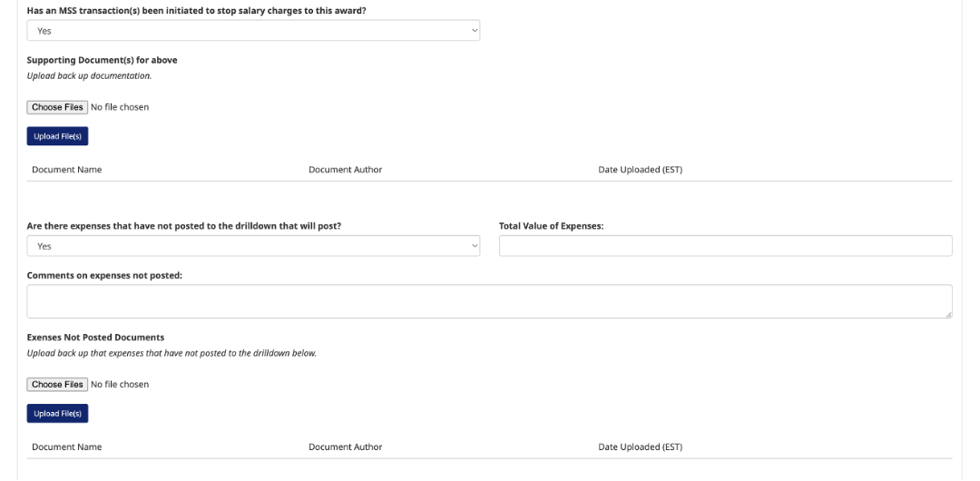
Task: Select Document Name header in expenses documents table
Action: tap(66, 447)
